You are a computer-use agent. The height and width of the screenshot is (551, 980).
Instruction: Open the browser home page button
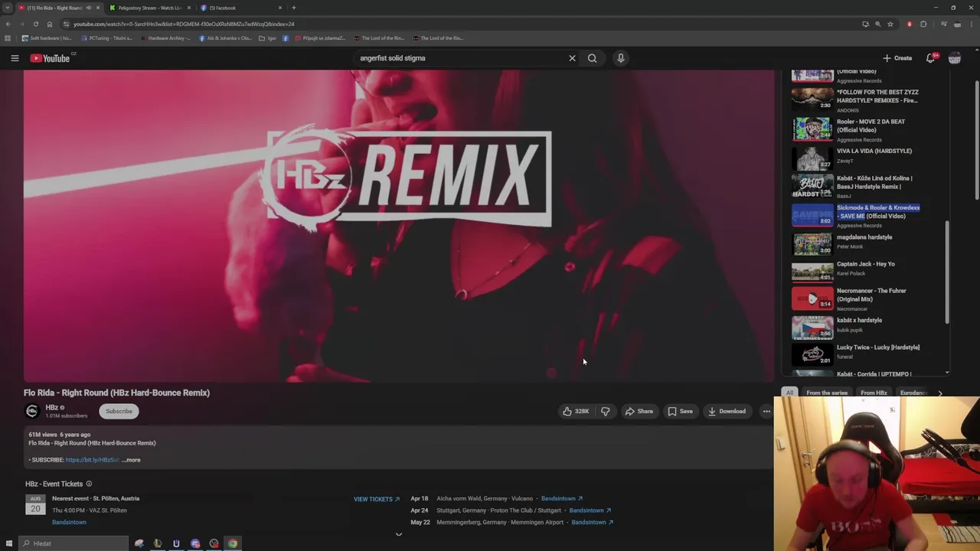tap(50, 24)
